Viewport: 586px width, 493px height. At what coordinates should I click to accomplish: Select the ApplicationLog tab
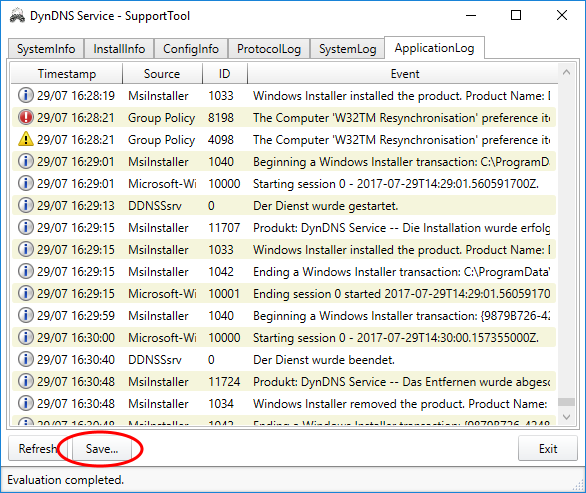[434, 48]
